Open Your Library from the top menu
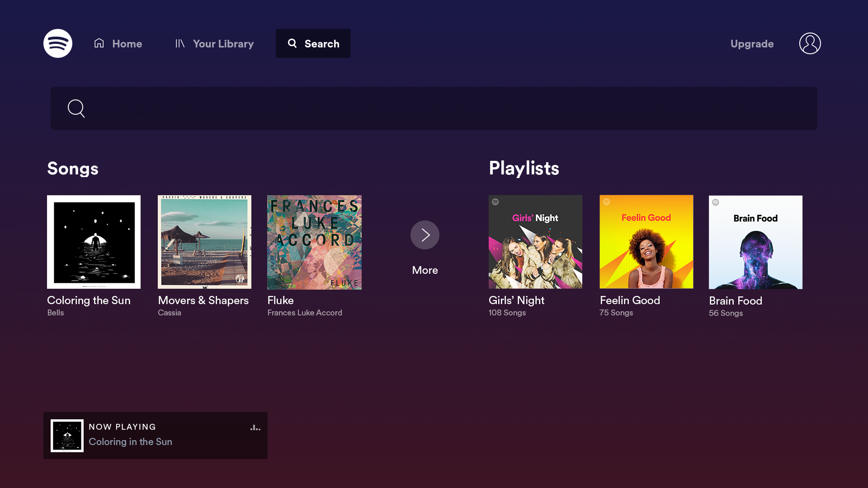The height and width of the screenshot is (488, 868). [x=223, y=43]
